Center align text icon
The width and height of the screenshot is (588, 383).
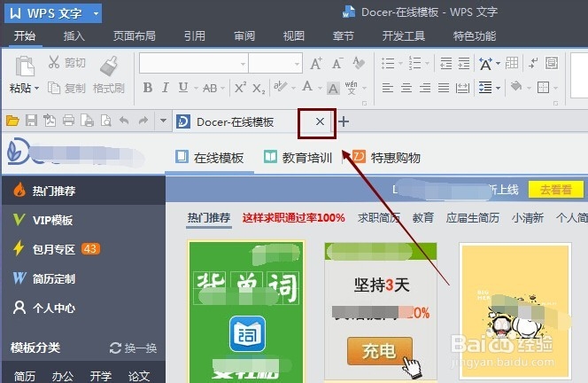pyautogui.click(x=406, y=88)
